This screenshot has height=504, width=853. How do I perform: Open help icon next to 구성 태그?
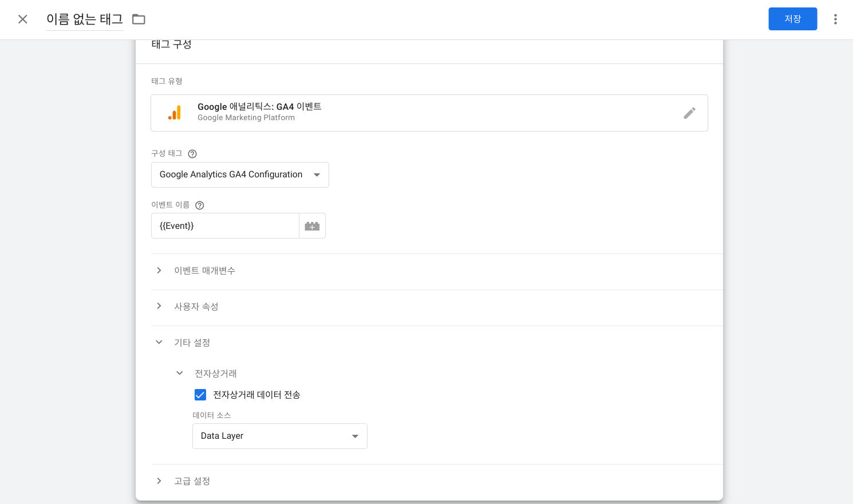click(x=192, y=154)
